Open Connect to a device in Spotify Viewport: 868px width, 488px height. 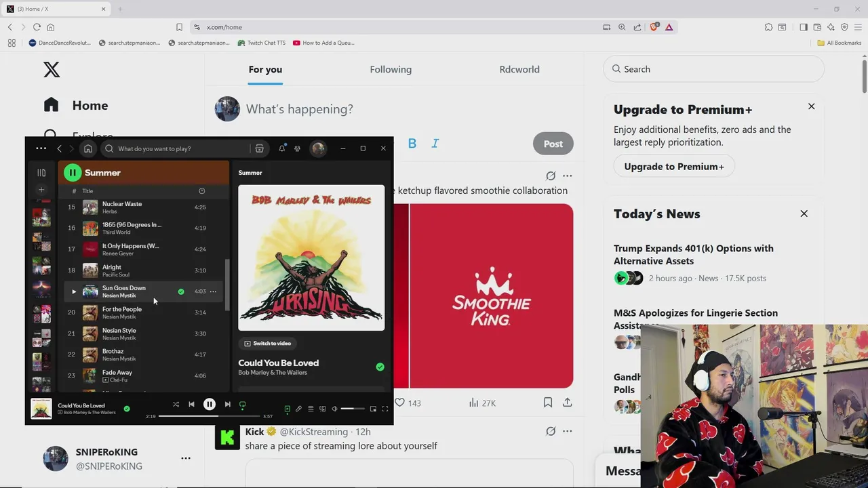point(323,409)
